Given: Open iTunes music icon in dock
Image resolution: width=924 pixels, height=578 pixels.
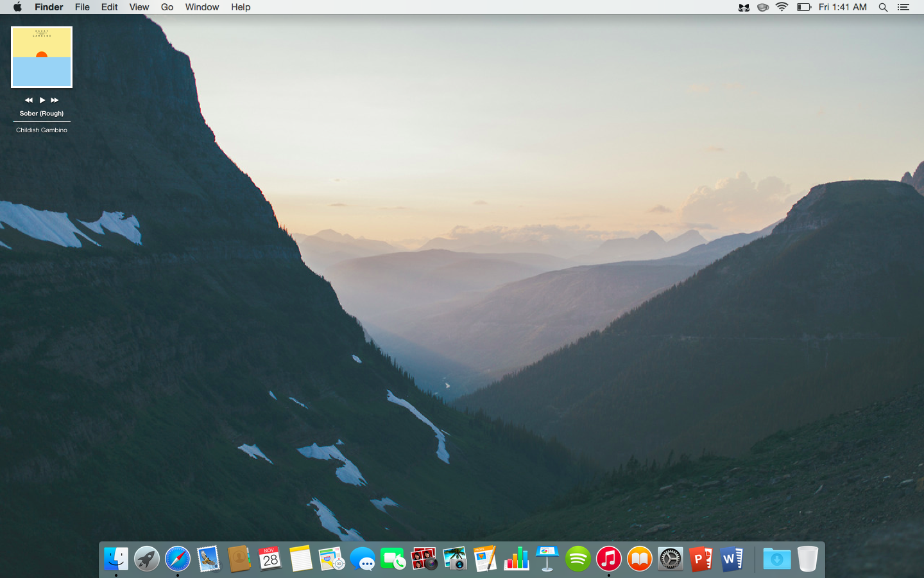Looking at the screenshot, I should 609,559.
